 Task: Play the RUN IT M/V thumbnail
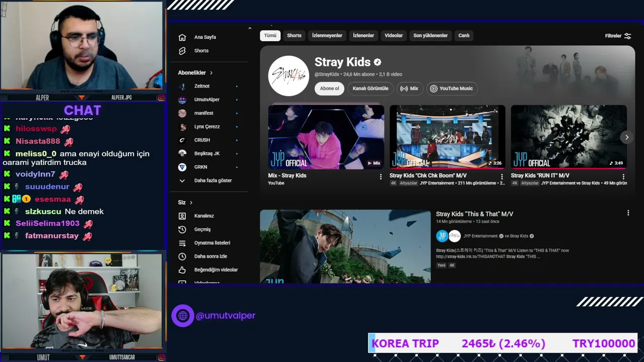click(x=569, y=137)
